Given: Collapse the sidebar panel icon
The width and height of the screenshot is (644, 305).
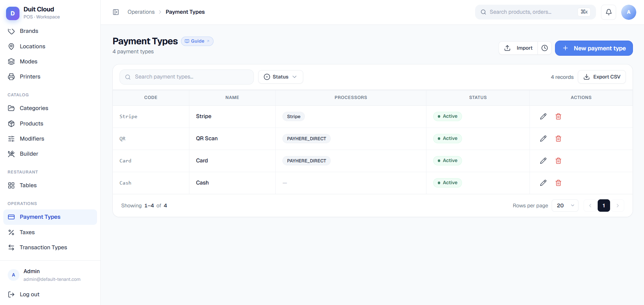Looking at the screenshot, I should click(x=116, y=12).
